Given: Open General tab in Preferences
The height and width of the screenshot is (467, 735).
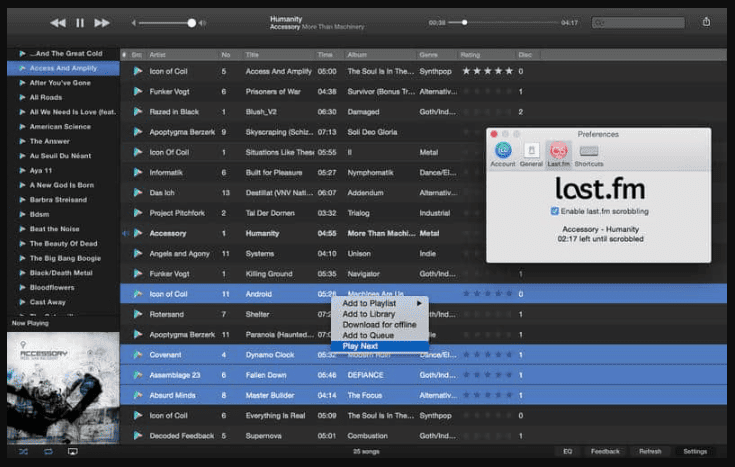Looking at the screenshot, I should [531, 154].
